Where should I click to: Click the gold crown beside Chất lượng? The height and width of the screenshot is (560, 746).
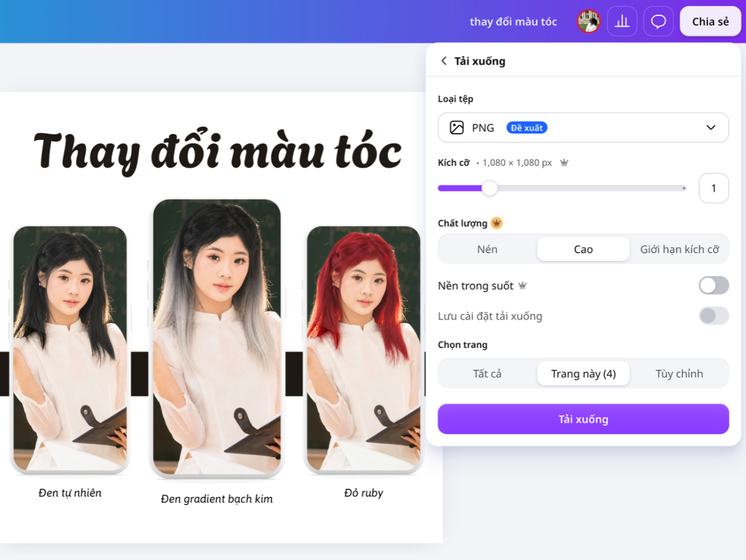tap(497, 223)
